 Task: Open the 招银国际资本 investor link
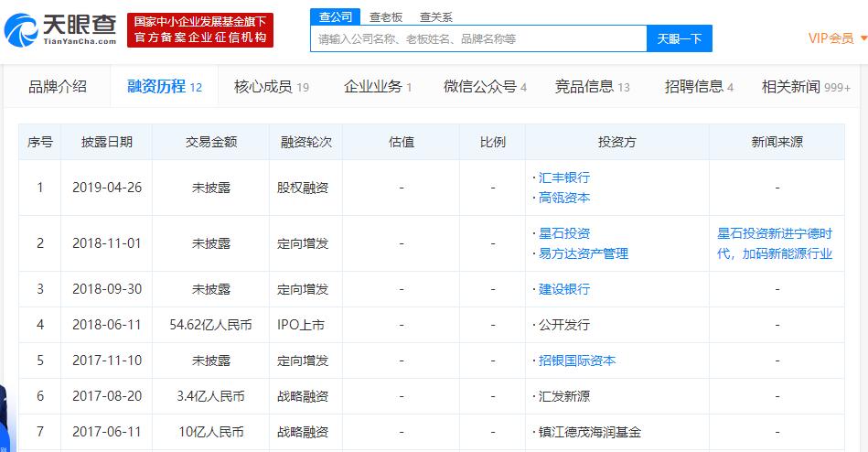pos(577,361)
